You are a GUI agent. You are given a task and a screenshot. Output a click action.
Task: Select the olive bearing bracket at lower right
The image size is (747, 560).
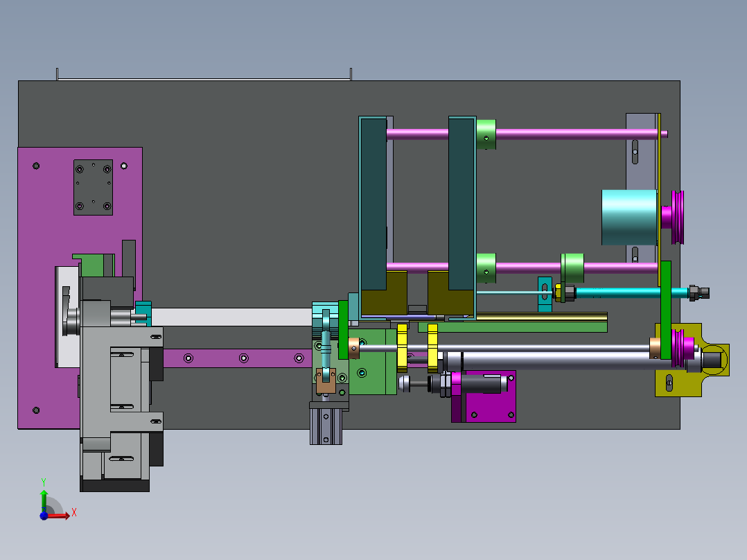pyautogui.click(x=692, y=360)
